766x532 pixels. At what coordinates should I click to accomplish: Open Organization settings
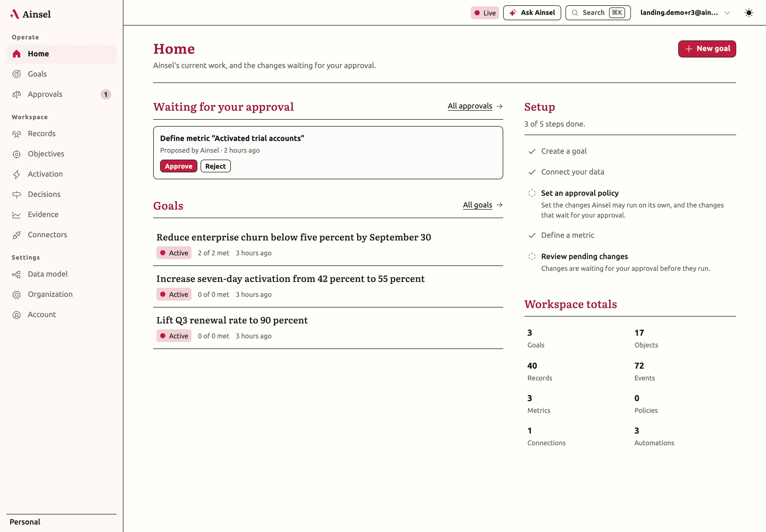pyautogui.click(x=61, y=294)
